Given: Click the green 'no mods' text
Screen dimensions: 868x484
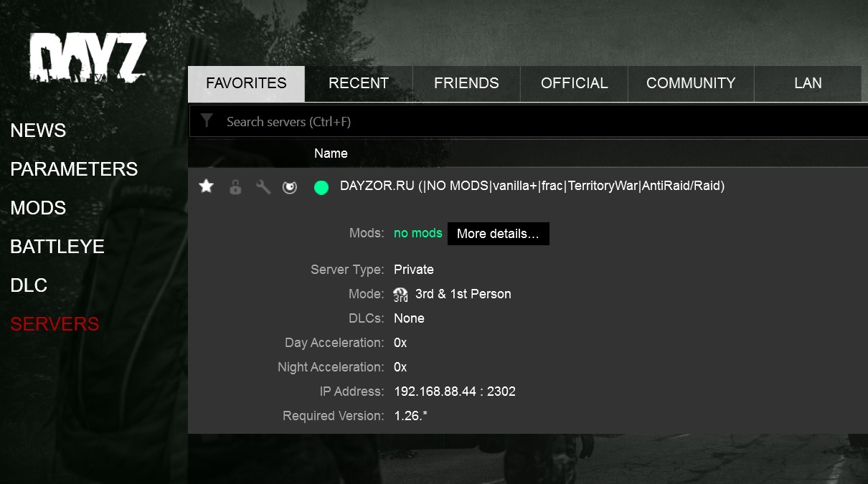Looking at the screenshot, I should point(418,234).
